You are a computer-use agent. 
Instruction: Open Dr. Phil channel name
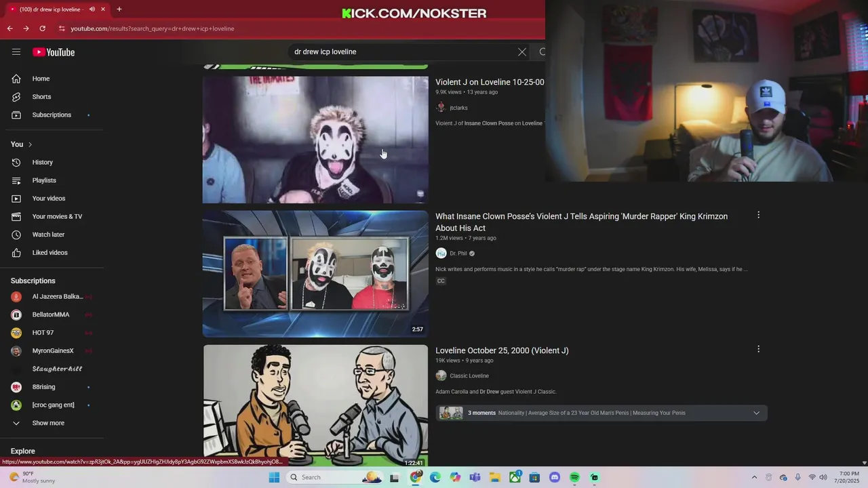point(458,253)
